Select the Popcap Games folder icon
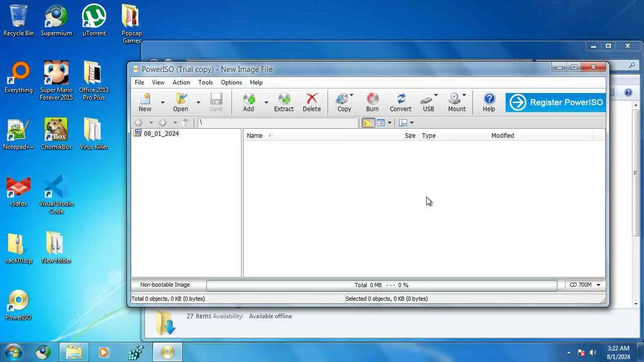 pos(131,25)
